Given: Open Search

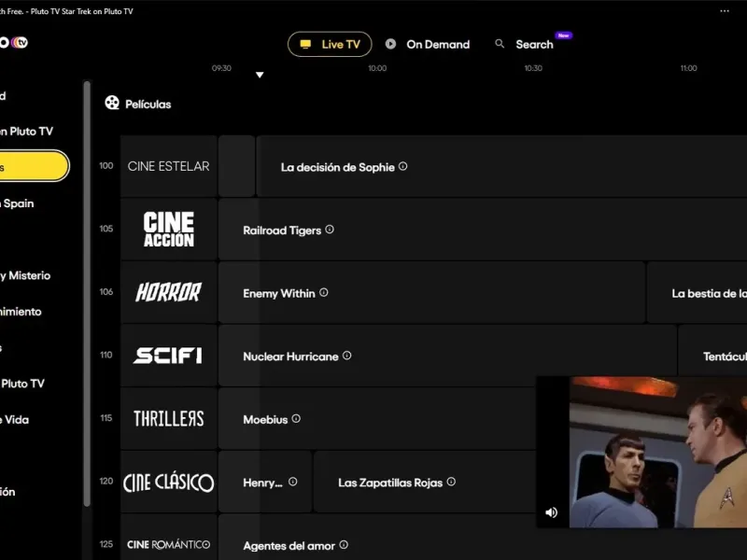Looking at the screenshot, I should click(534, 44).
